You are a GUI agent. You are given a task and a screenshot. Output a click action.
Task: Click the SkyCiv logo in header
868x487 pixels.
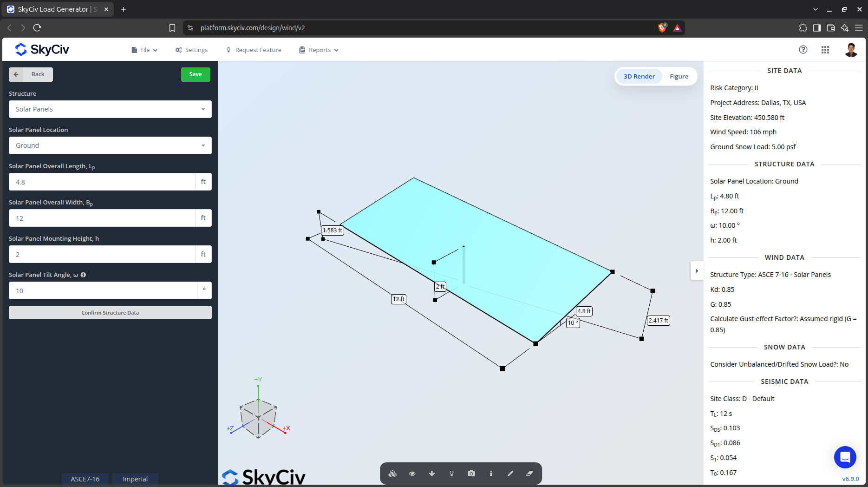tap(42, 49)
